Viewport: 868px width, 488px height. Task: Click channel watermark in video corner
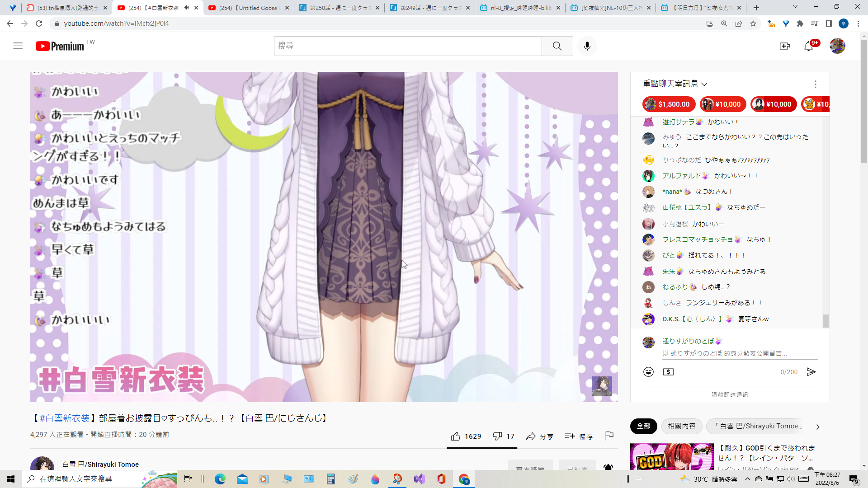tap(602, 386)
